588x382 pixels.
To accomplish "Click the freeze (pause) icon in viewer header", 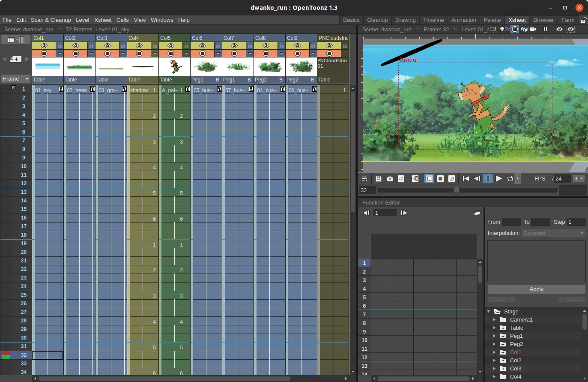I will pos(546,29).
